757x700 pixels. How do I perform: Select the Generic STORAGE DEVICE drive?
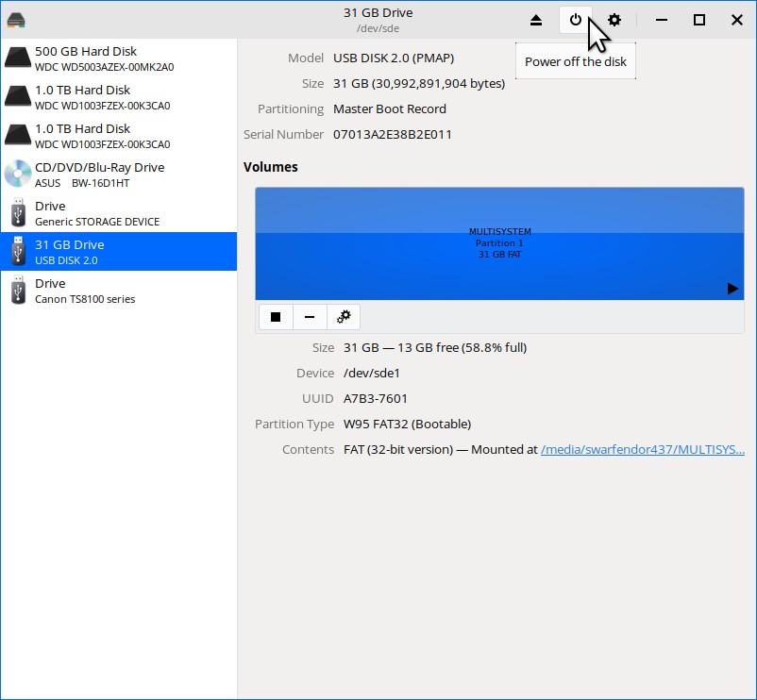point(118,213)
